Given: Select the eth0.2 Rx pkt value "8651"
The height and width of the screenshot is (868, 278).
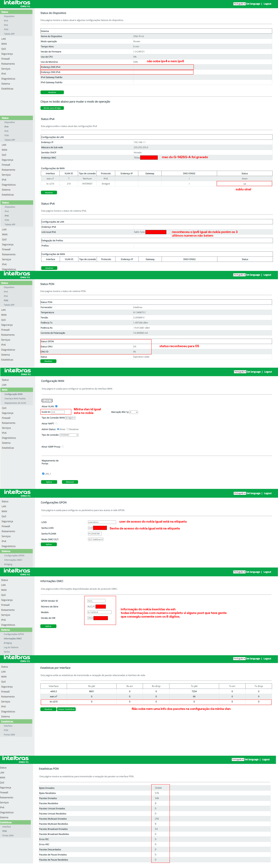Looking at the screenshot, I should [x=91, y=691].
